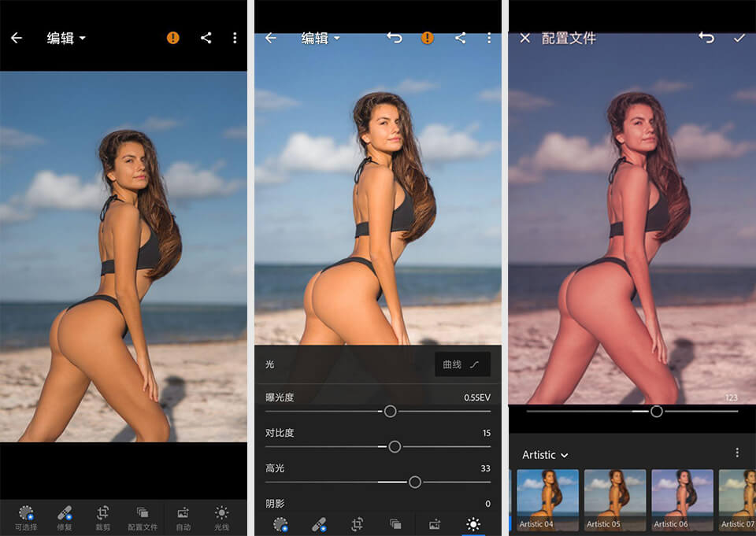756x536 pixels.
Task: Expand the 编辑 mode dropdown
Action: 66,38
